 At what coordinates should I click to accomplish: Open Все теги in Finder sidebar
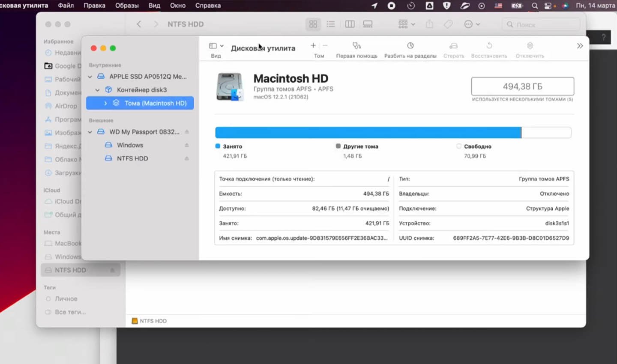click(66, 312)
